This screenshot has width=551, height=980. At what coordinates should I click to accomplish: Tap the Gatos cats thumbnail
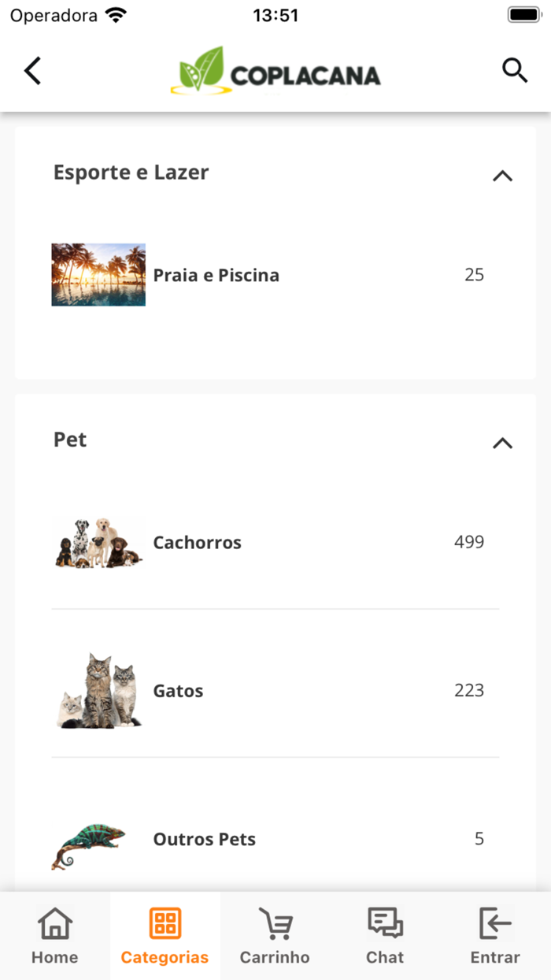(99, 691)
